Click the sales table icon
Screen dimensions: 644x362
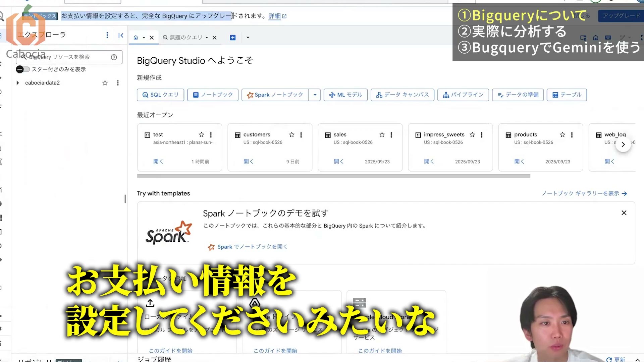point(328,135)
